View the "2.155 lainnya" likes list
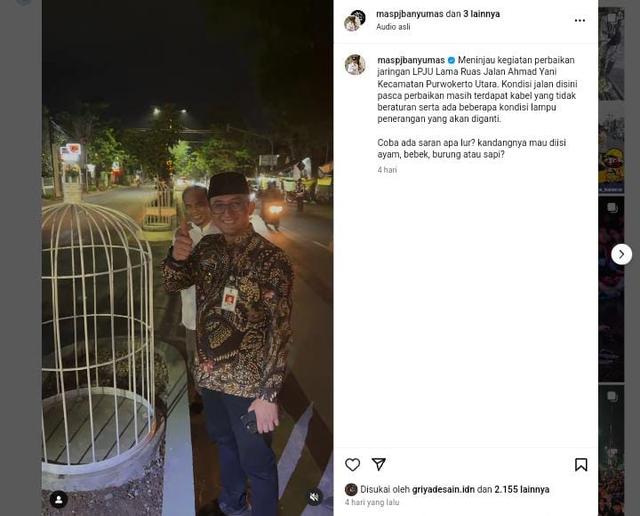This screenshot has height=516, width=640. [522, 489]
